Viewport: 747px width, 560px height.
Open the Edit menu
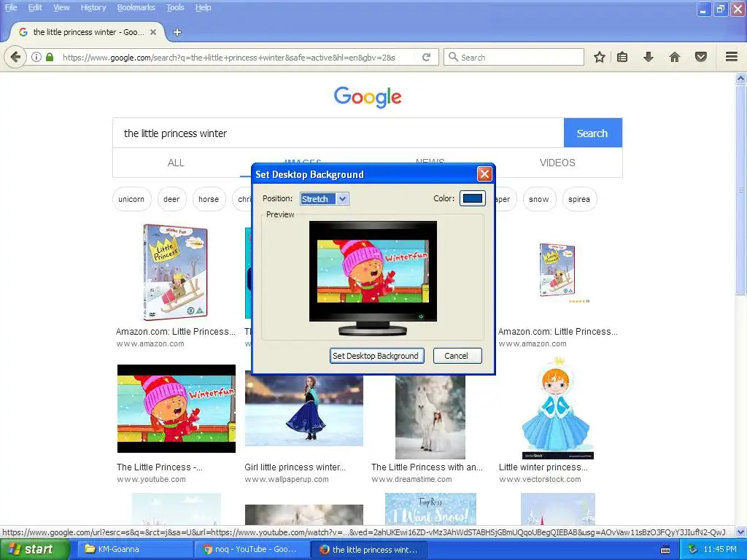35,7
